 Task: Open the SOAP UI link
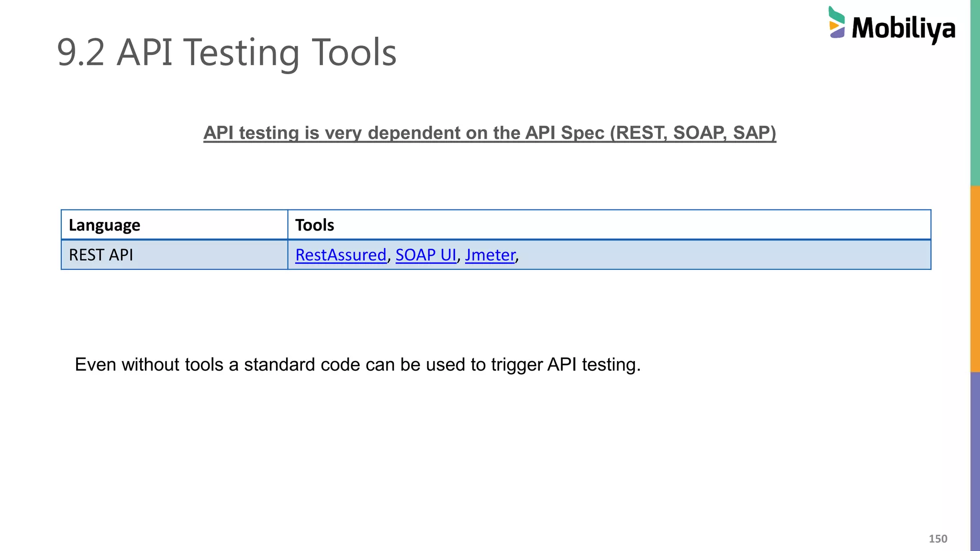coord(426,255)
